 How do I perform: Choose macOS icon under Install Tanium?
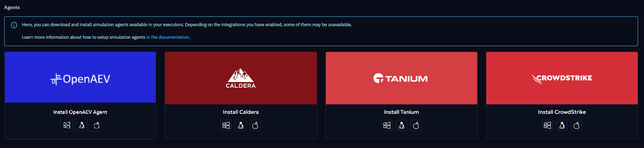[x=416, y=125]
